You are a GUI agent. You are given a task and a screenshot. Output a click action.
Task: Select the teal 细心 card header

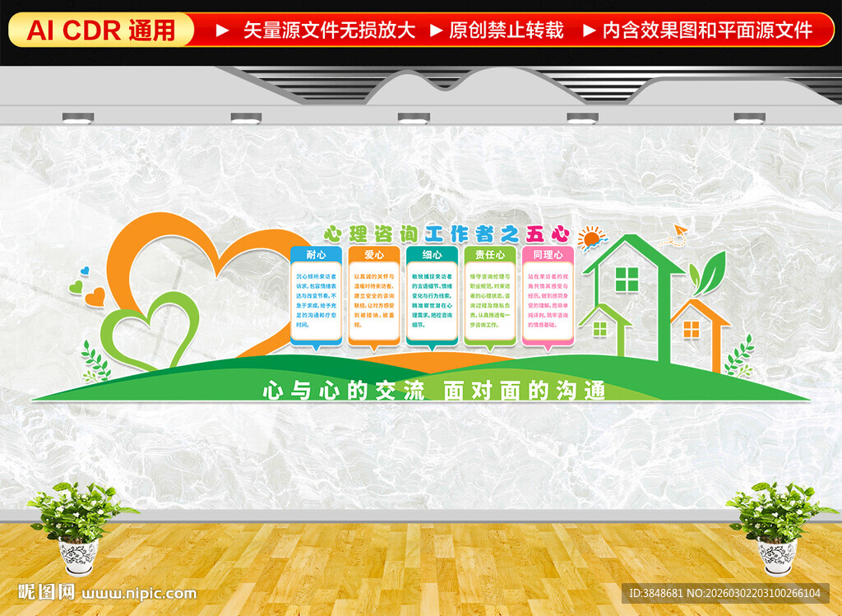point(433,254)
